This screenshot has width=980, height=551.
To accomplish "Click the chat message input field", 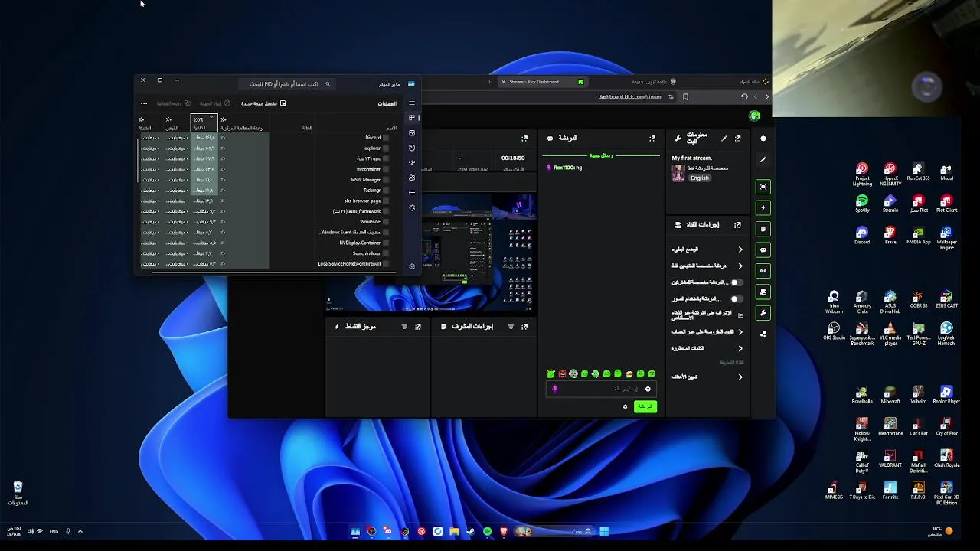I will 601,389.
